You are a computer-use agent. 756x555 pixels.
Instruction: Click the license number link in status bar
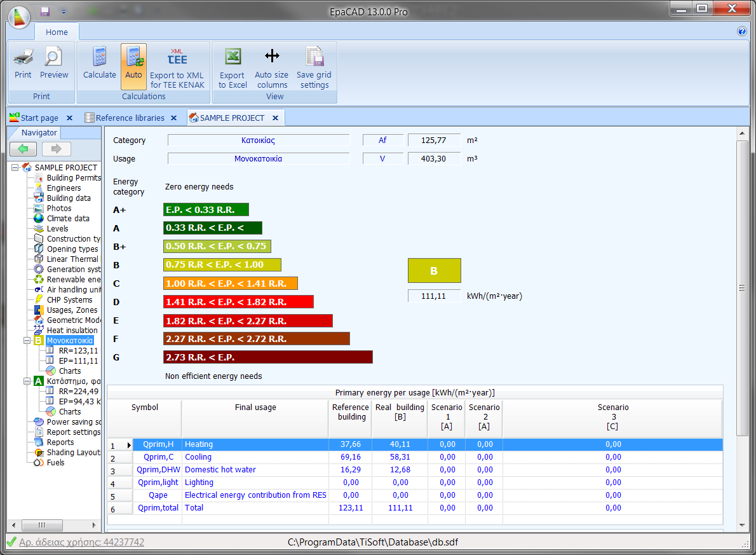coord(81,542)
